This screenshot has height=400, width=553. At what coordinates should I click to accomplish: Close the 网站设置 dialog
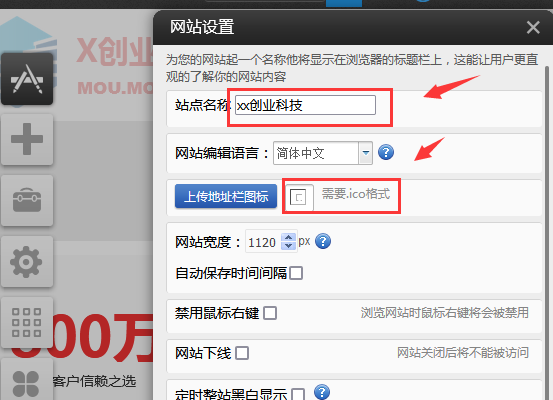(533, 27)
